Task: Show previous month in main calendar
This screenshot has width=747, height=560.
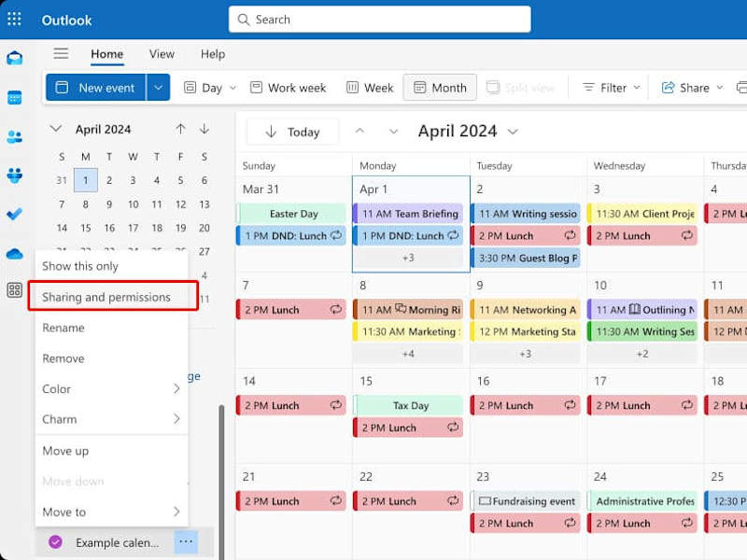Action: coord(360,132)
